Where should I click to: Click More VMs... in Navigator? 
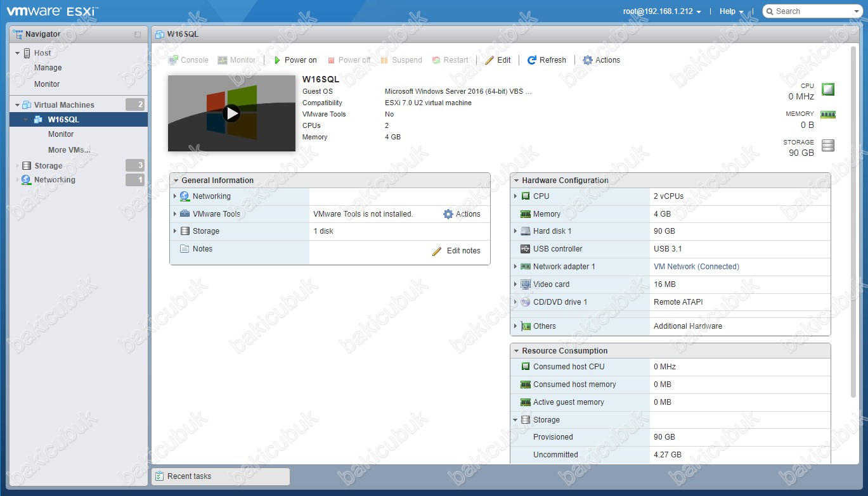click(69, 150)
